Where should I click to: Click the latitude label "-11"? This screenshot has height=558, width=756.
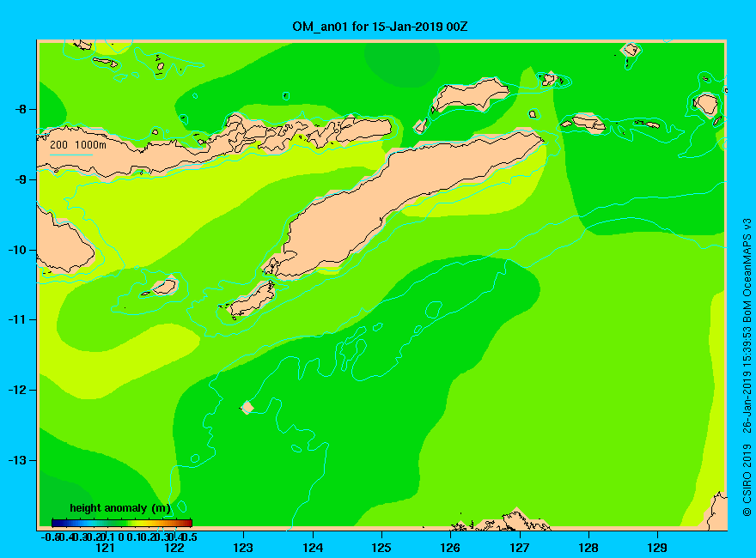click(x=17, y=319)
